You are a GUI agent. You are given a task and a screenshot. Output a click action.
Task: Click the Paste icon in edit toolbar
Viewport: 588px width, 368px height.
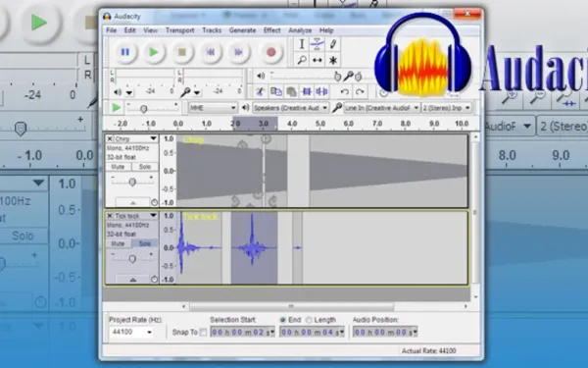click(x=291, y=91)
